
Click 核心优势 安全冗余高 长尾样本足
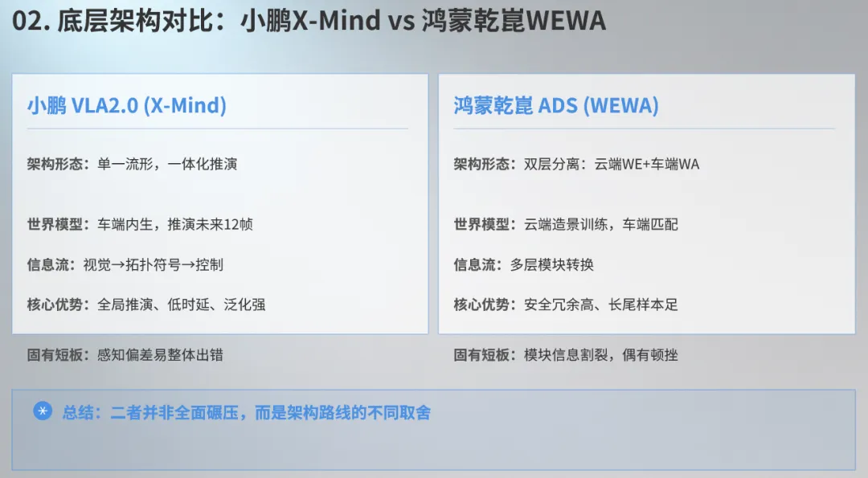(x=566, y=304)
